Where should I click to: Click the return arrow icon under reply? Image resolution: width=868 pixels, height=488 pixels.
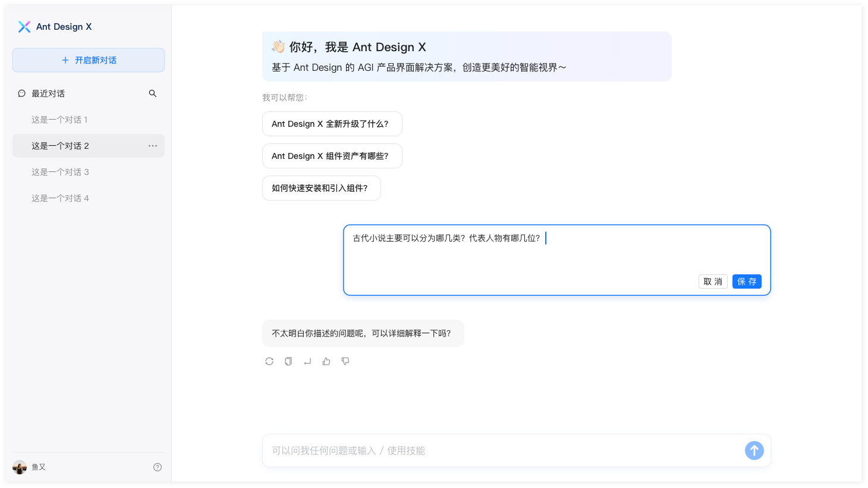307,361
